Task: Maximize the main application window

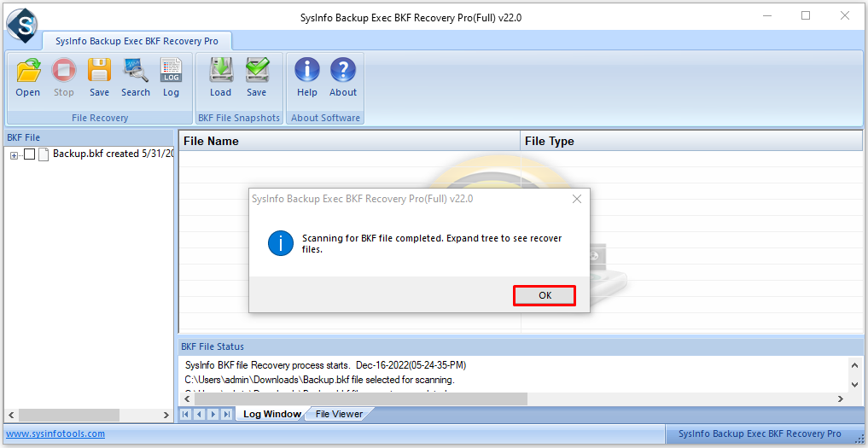Action: point(806,15)
